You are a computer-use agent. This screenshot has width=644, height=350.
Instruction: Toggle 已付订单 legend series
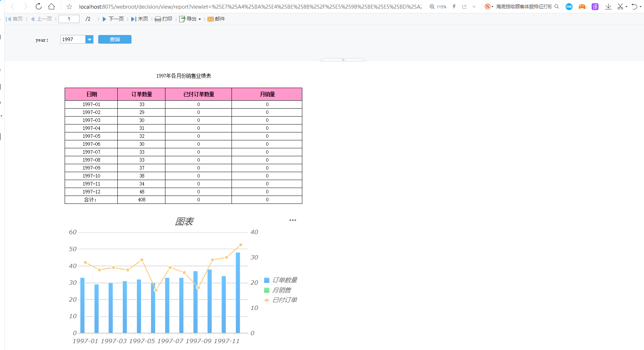[281, 300]
